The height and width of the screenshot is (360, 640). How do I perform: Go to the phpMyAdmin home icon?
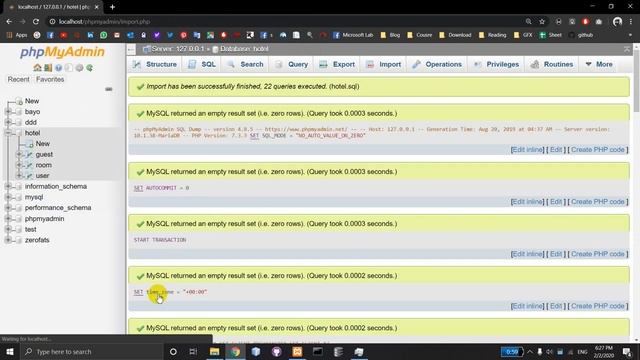[x=37, y=68]
